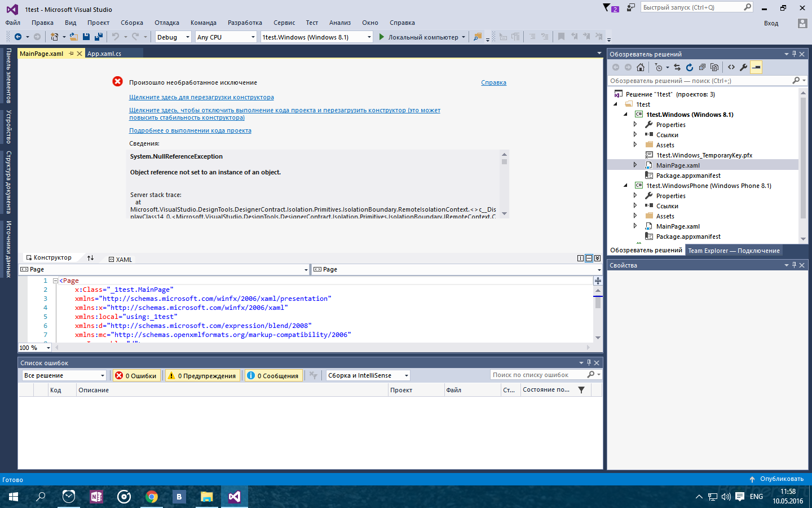Click the Show All Files icon
This screenshot has width=812, height=508.
coord(714,67)
